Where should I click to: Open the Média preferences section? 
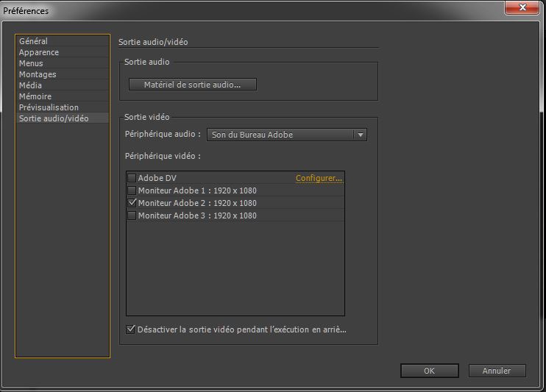[x=30, y=85]
